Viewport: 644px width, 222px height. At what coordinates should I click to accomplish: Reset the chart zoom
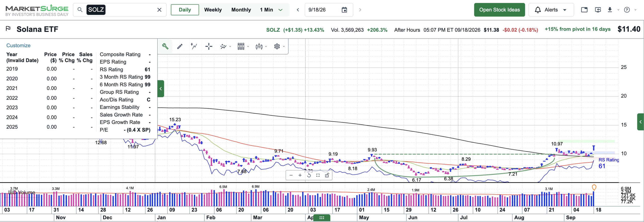point(309,175)
